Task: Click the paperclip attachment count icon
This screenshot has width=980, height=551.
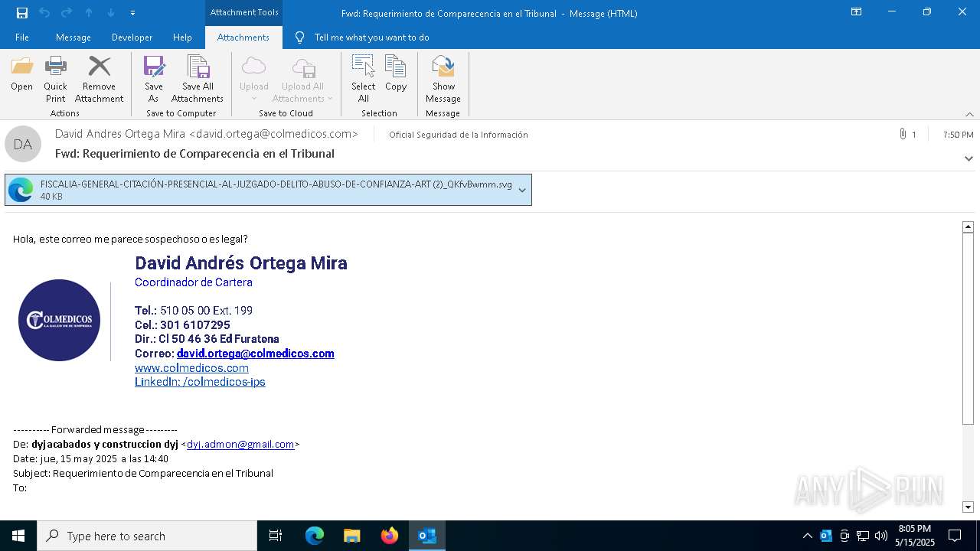Action: pyautogui.click(x=903, y=135)
